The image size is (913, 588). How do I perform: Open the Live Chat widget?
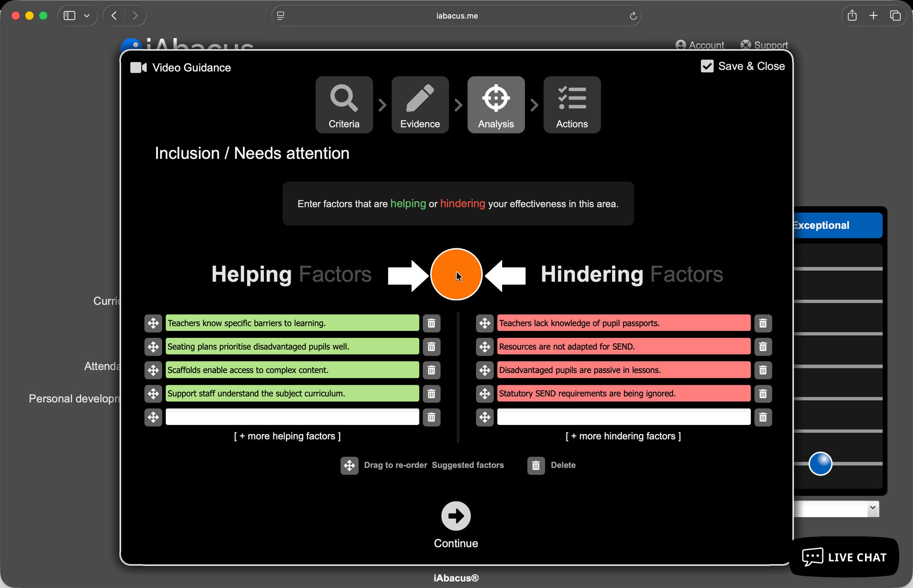(844, 557)
